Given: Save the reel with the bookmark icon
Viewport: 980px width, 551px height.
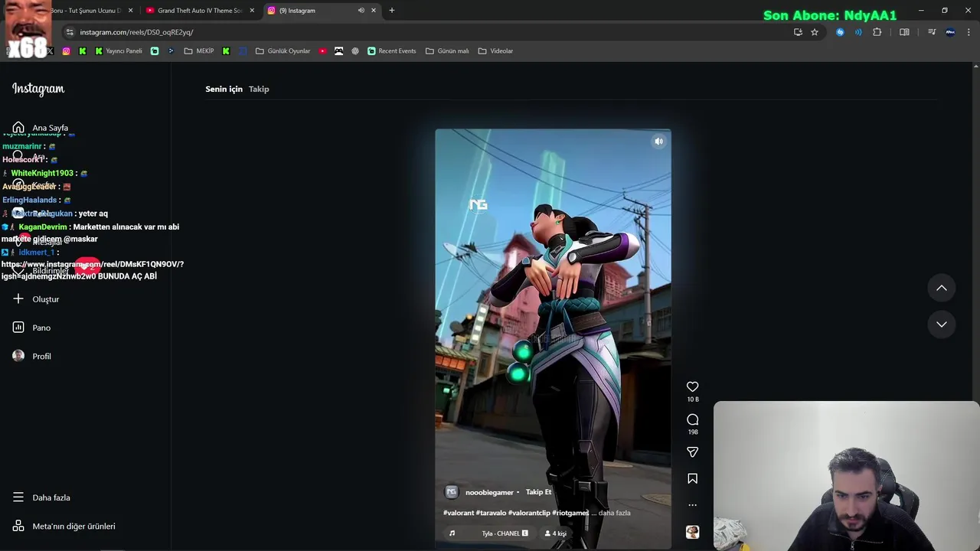Looking at the screenshot, I should (x=692, y=478).
